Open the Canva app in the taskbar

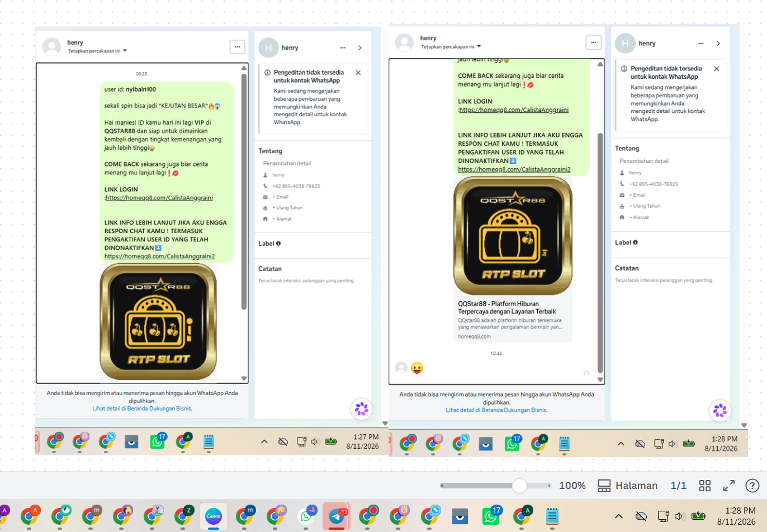[214, 516]
